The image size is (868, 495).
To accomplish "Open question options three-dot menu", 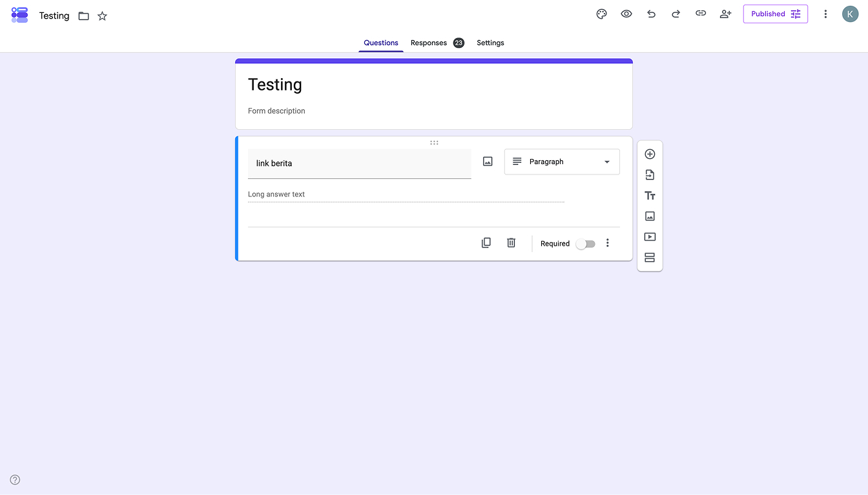I will [x=607, y=243].
